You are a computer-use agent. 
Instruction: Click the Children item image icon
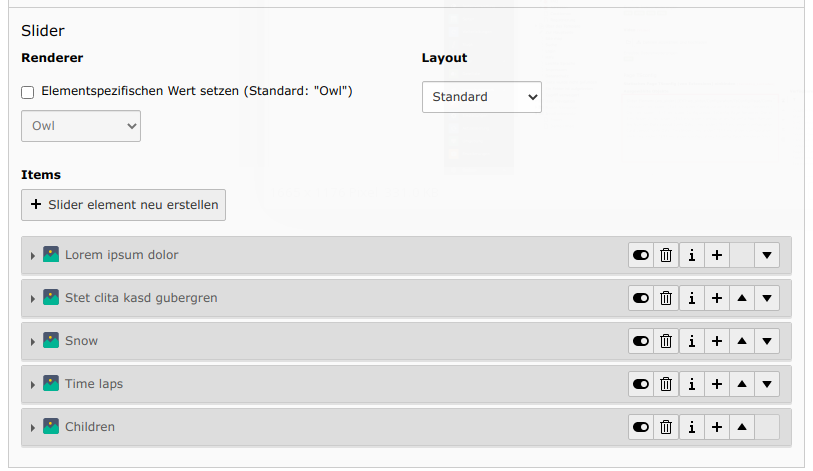[x=51, y=426]
